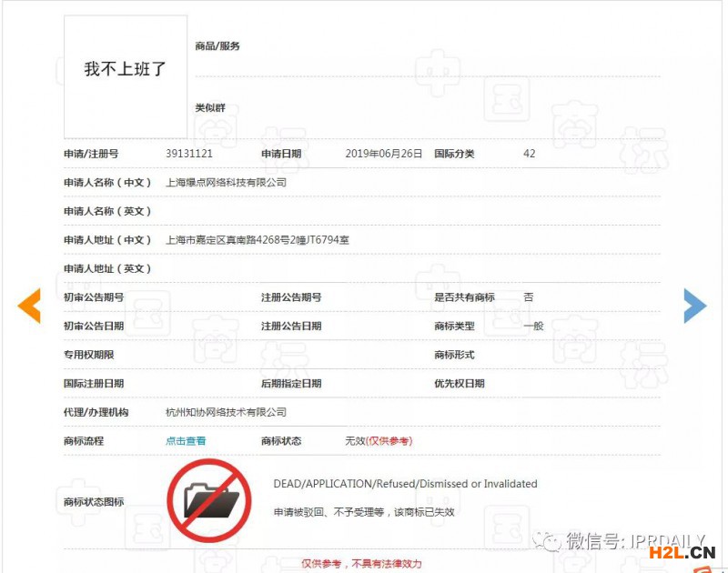Viewport: 728px width, 573px height.
Task: Open the 点击查看 trademark process link
Action: pos(186,441)
